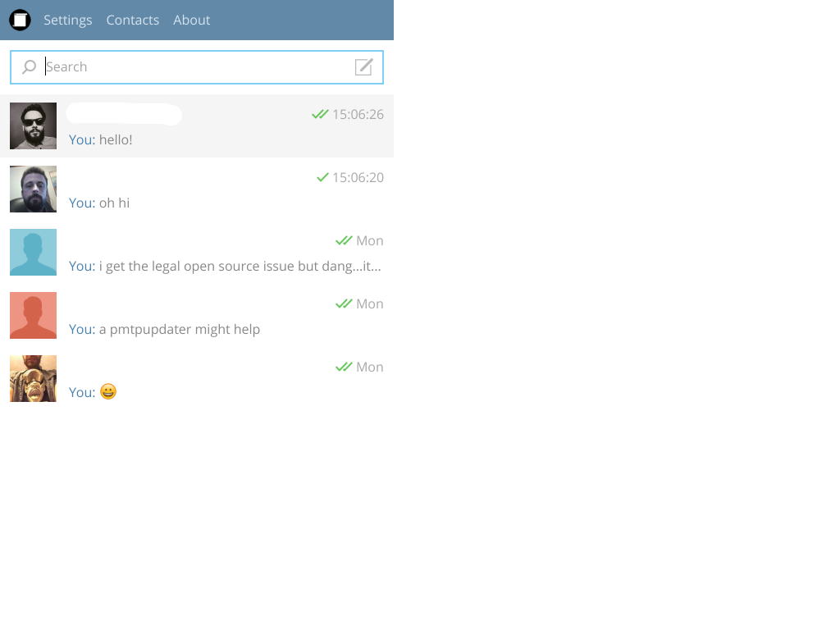Click the sunglasses bearded man avatar
Viewport: 840px width, 630px height.
pyautogui.click(x=33, y=126)
